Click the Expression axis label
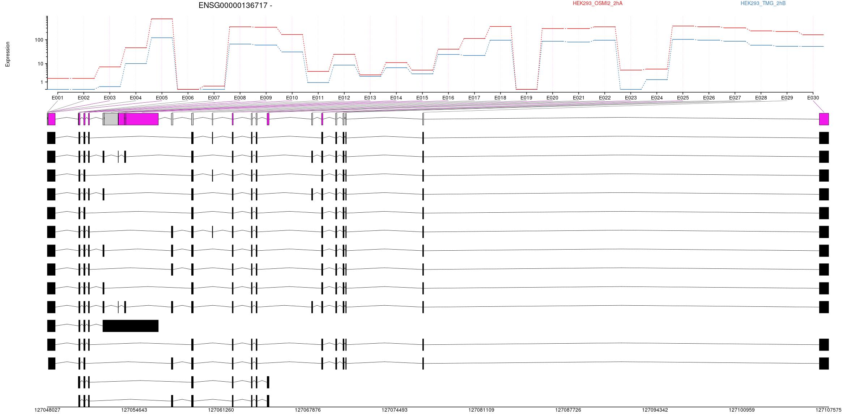Image resolution: width=868 pixels, height=416 pixels. [8, 54]
